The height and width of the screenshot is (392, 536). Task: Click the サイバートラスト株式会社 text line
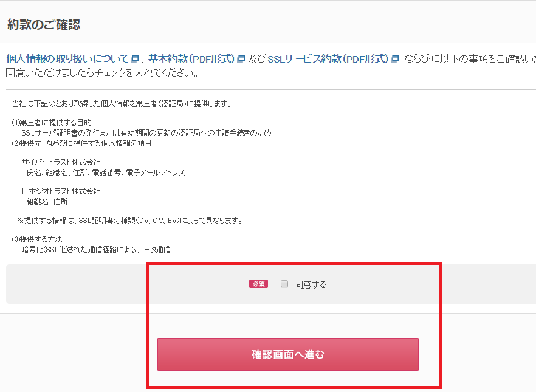click(61, 162)
